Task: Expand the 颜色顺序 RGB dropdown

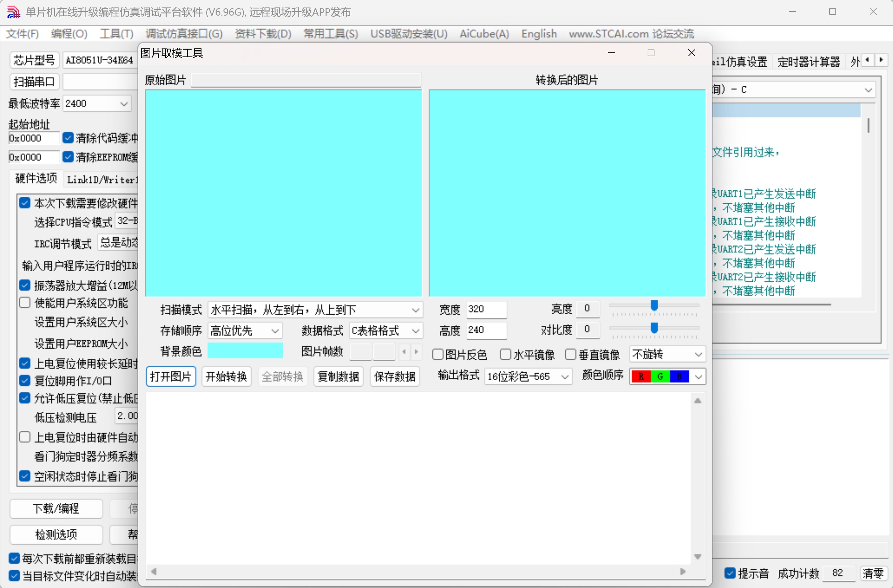Action: [698, 377]
